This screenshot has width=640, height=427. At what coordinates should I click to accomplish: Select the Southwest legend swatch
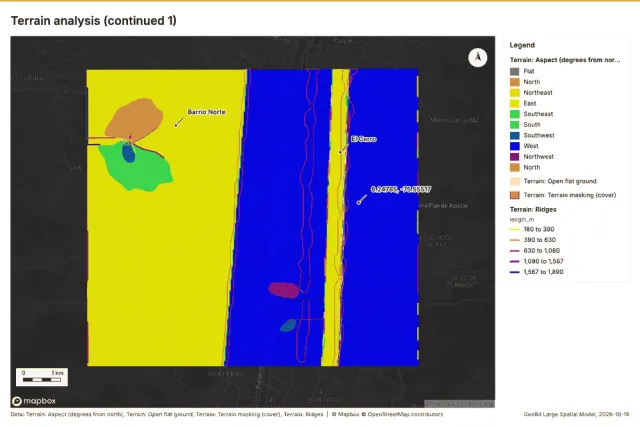515,135
